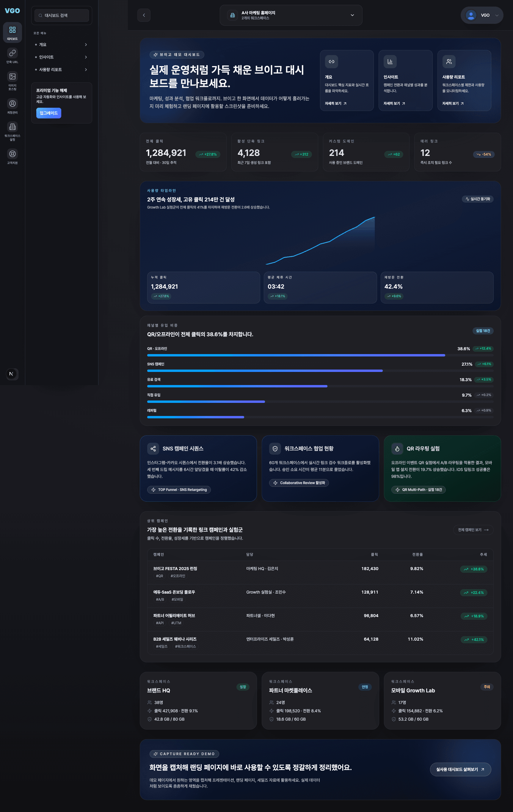Open the 단축 URL sidebar icon

tap(12, 56)
